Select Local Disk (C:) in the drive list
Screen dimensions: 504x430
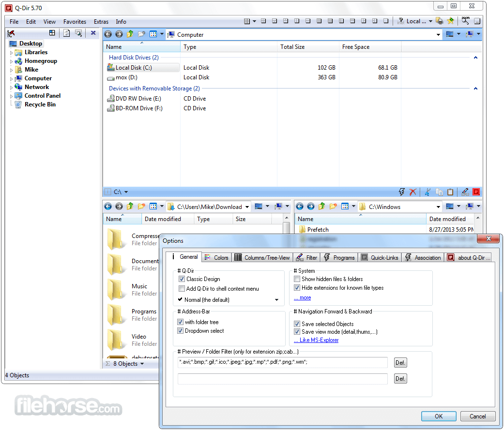(143, 67)
